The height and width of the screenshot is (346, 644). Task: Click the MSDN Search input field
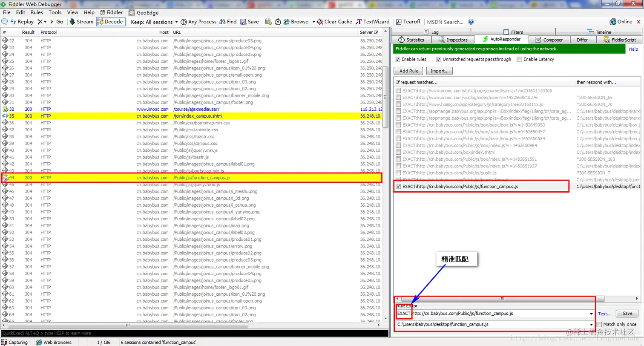click(x=446, y=22)
